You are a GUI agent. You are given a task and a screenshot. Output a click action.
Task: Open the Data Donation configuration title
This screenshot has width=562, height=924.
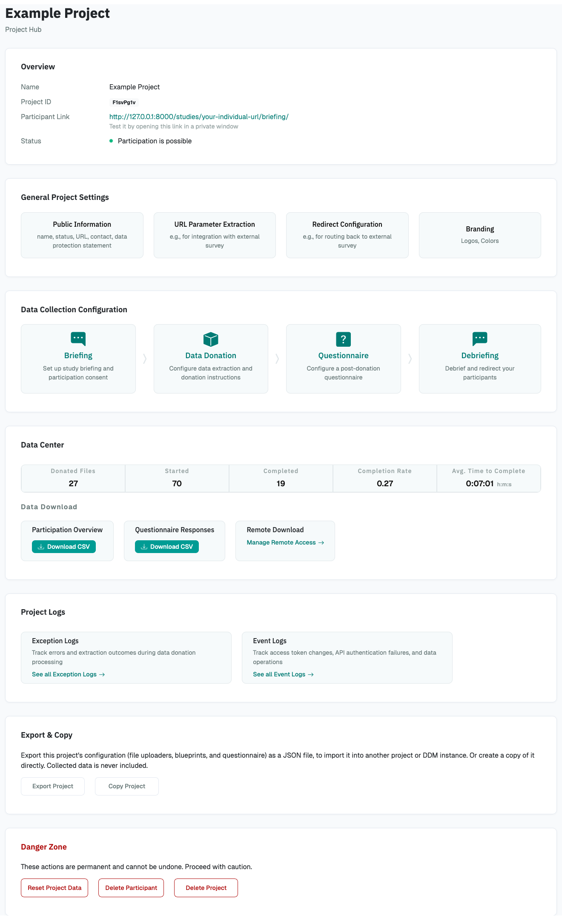tap(211, 356)
